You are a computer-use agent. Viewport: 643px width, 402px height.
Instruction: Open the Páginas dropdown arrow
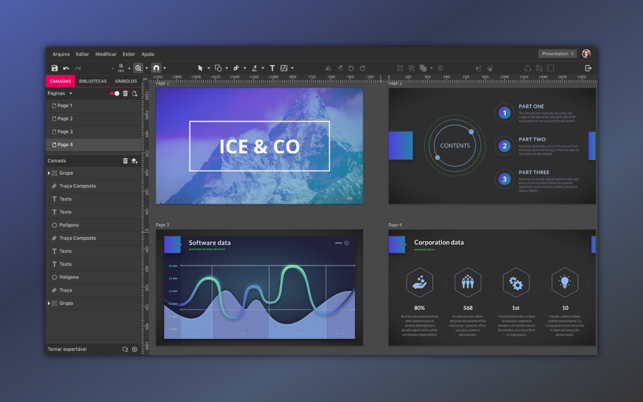click(x=71, y=94)
